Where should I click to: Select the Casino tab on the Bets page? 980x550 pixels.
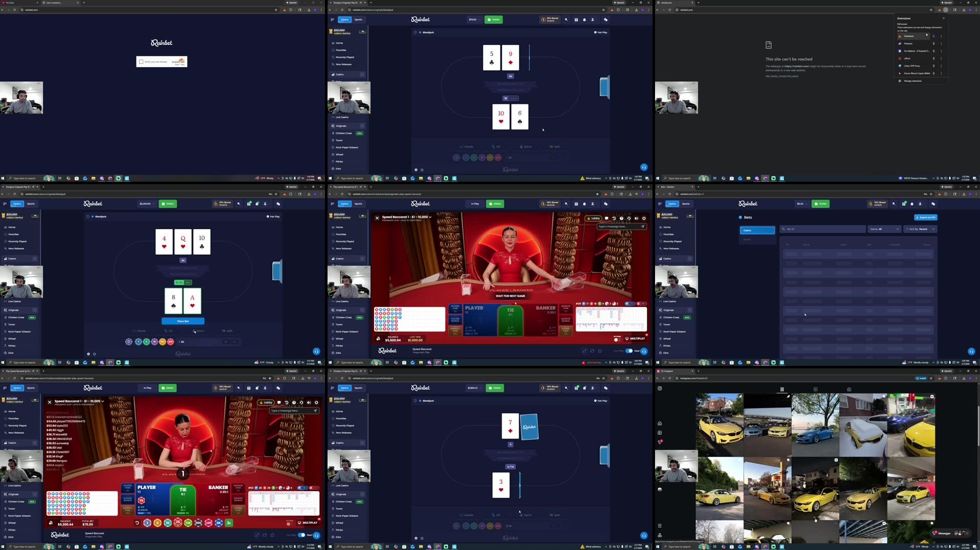[x=757, y=230]
